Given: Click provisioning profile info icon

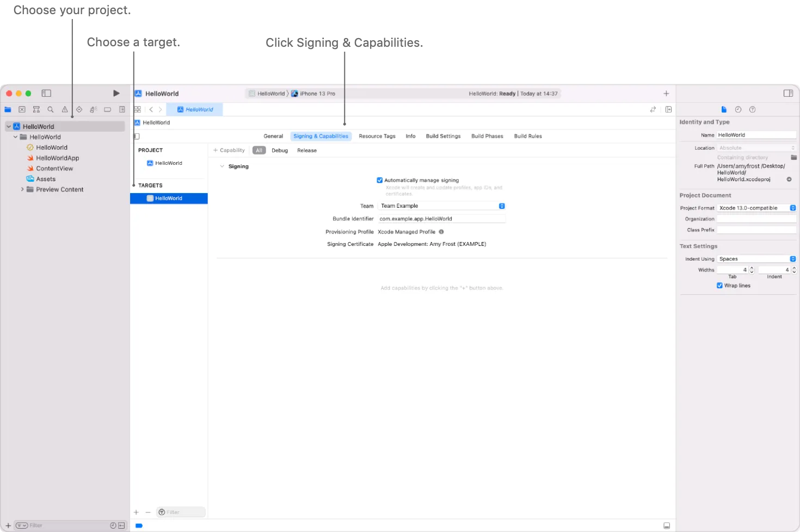Looking at the screenshot, I should click(x=441, y=232).
